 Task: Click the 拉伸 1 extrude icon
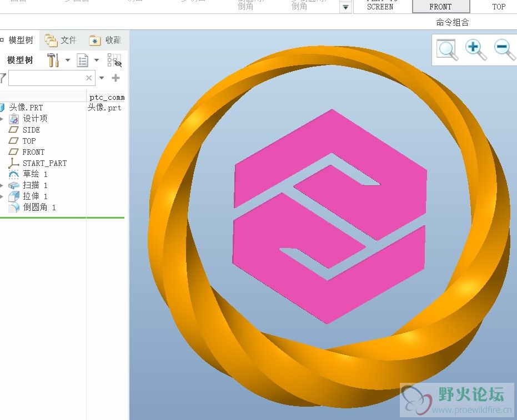13,196
